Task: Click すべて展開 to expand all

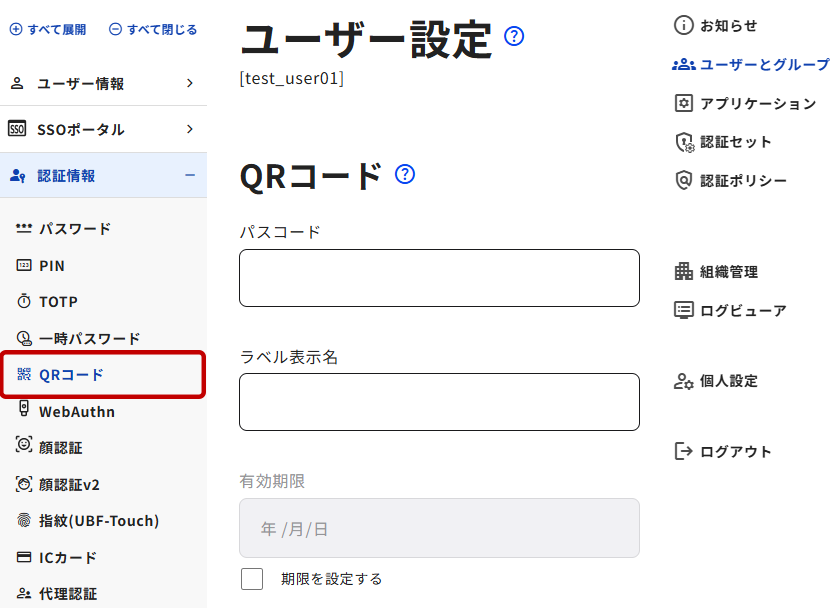Action: (x=48, y=30)
